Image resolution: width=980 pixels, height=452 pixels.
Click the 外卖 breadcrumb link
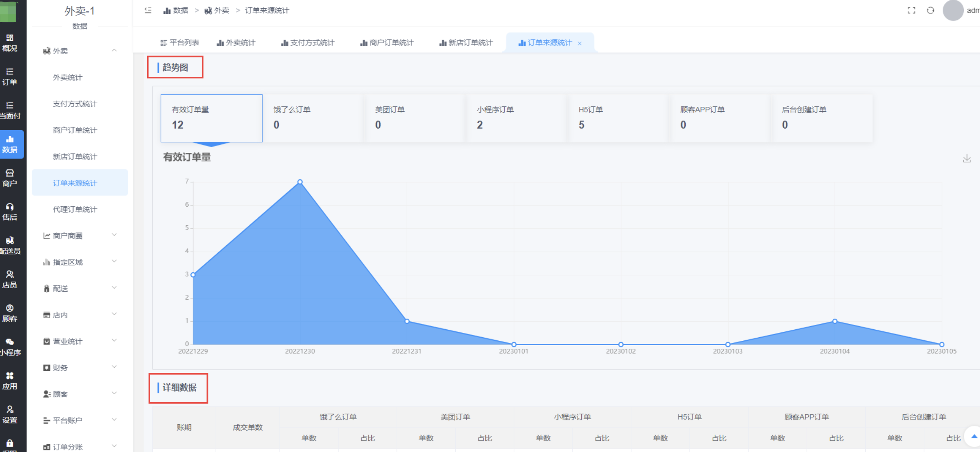pyautogui.click(x=217, y=11)
